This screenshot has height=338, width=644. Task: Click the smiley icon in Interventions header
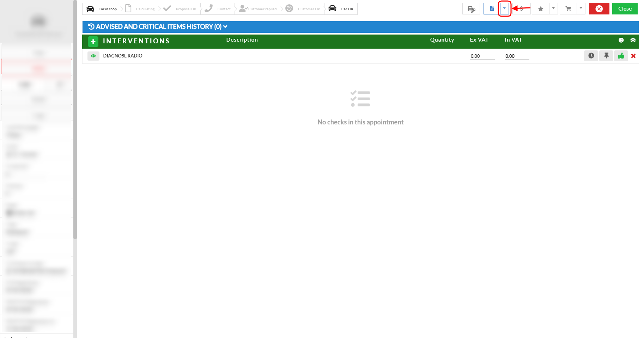(x=621, y=40)
